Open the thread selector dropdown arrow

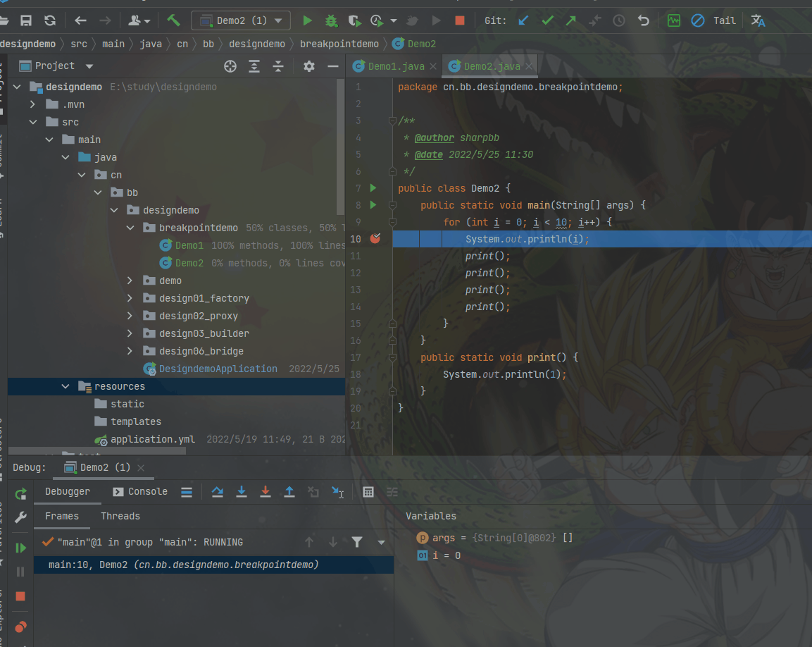pos(381,542)
